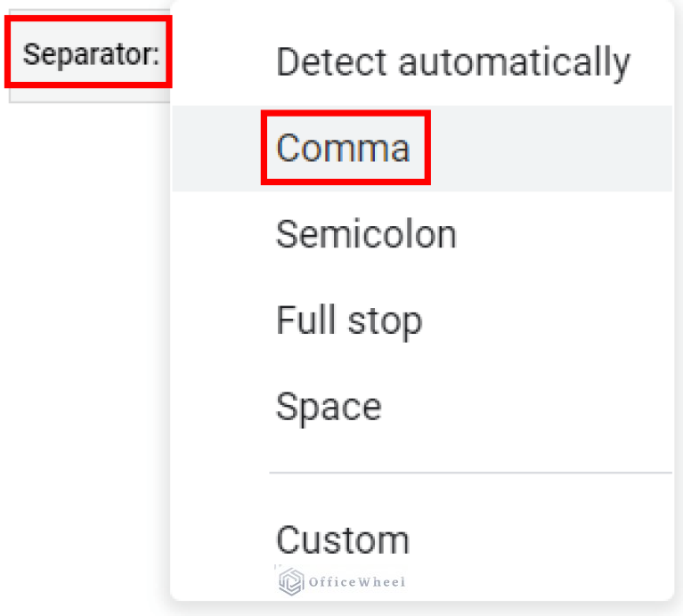
Task: Select the Custom separator option
Action: point(343,540)
